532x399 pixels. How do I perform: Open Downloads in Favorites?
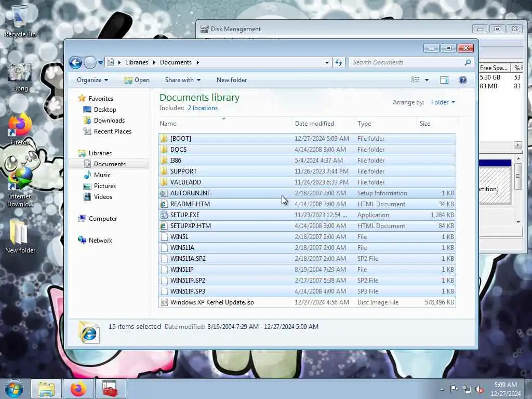109,121
